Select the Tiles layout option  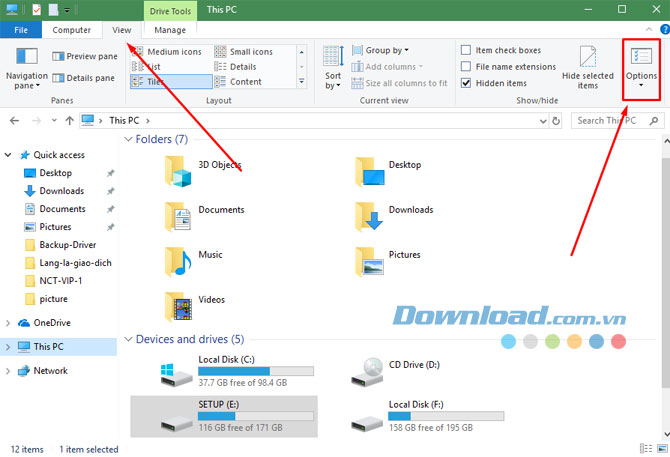[171, 82]
